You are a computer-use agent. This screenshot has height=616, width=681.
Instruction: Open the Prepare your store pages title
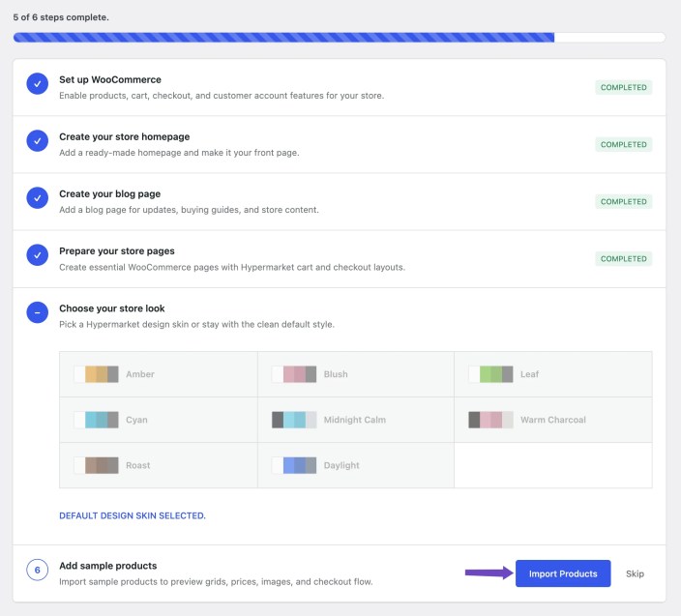click(x=117, y=250)
